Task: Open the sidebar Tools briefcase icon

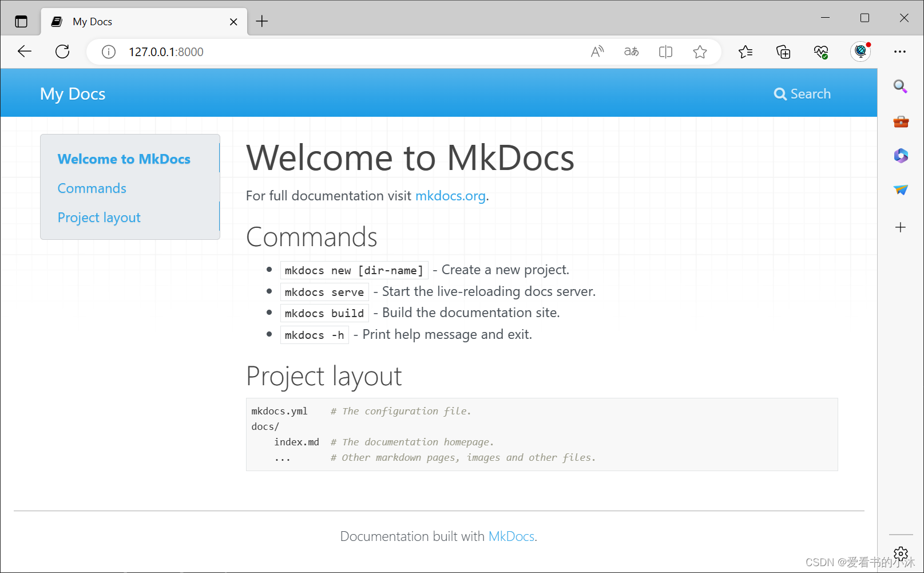Action: 901,121
